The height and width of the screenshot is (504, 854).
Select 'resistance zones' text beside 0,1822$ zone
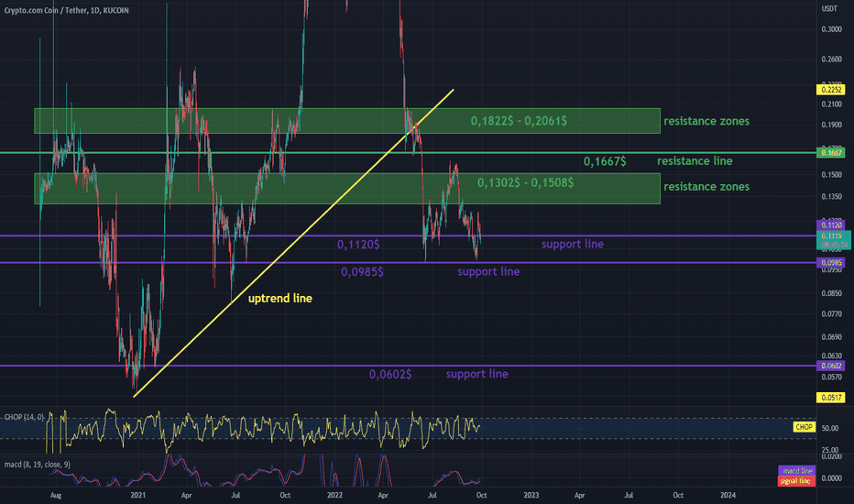tap(706, 121)
